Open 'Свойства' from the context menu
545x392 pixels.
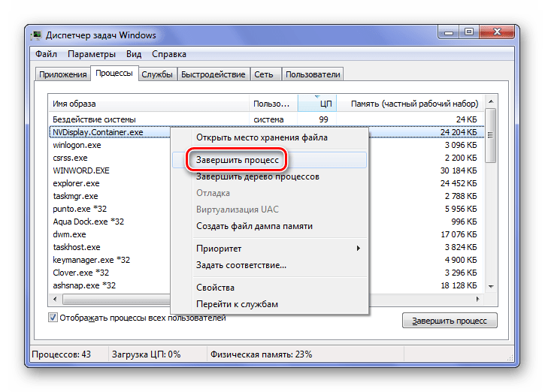269,288
